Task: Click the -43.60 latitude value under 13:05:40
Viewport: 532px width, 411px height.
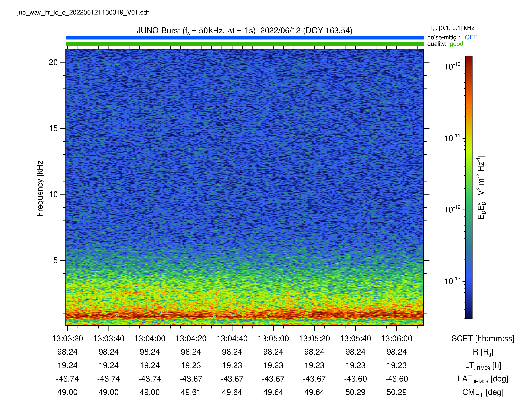Action: [356, 379]
